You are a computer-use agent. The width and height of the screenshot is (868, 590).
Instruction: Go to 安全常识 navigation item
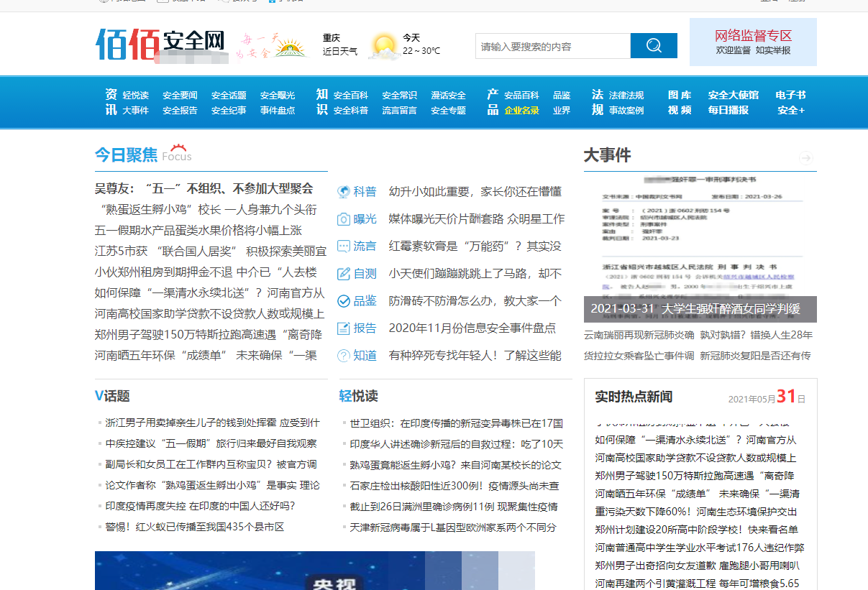tap(399, 96)
